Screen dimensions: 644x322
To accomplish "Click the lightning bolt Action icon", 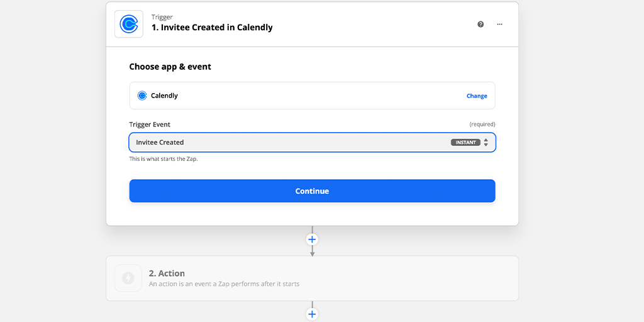I will tap(128, 278).
